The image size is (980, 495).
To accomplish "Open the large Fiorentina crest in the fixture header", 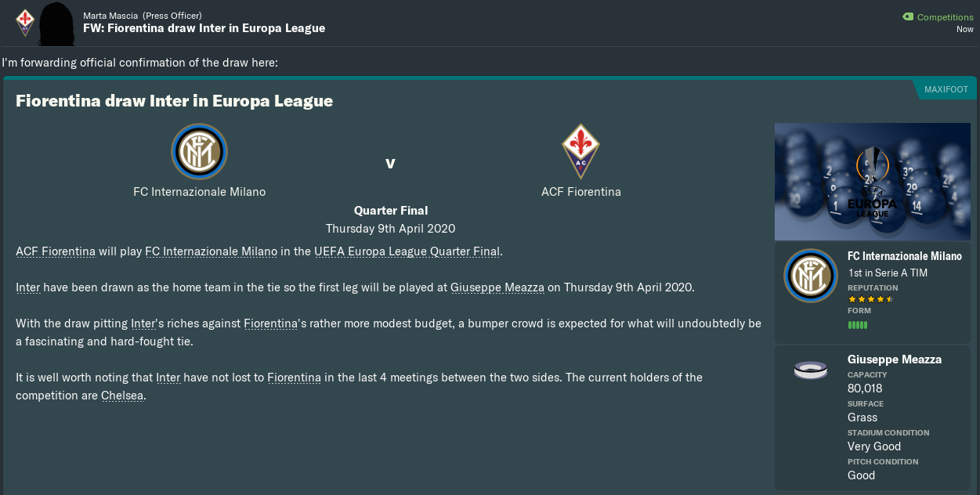I will pyautogui.click(x=580, y=151).
